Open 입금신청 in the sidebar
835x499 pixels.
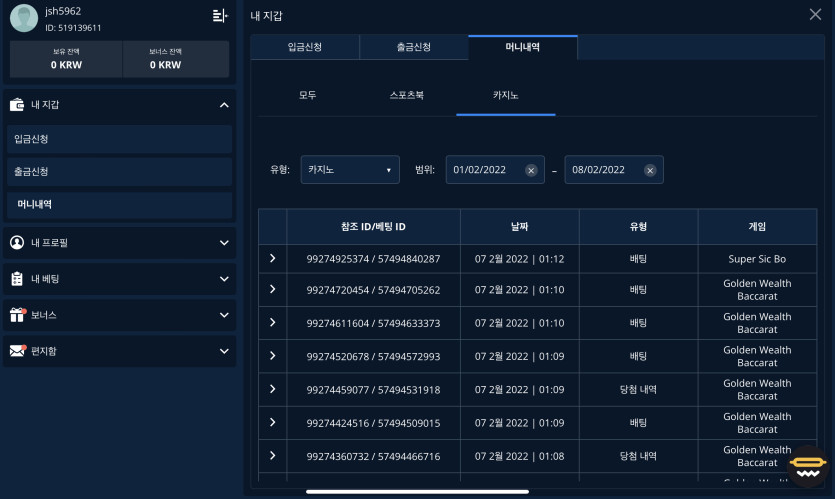(x=120, y=139)
